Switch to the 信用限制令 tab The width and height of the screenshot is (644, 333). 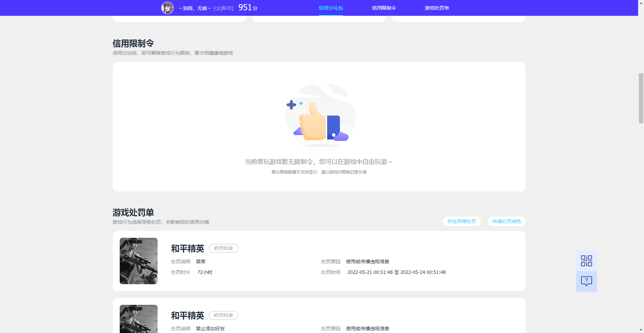click(x=384, y=8)
